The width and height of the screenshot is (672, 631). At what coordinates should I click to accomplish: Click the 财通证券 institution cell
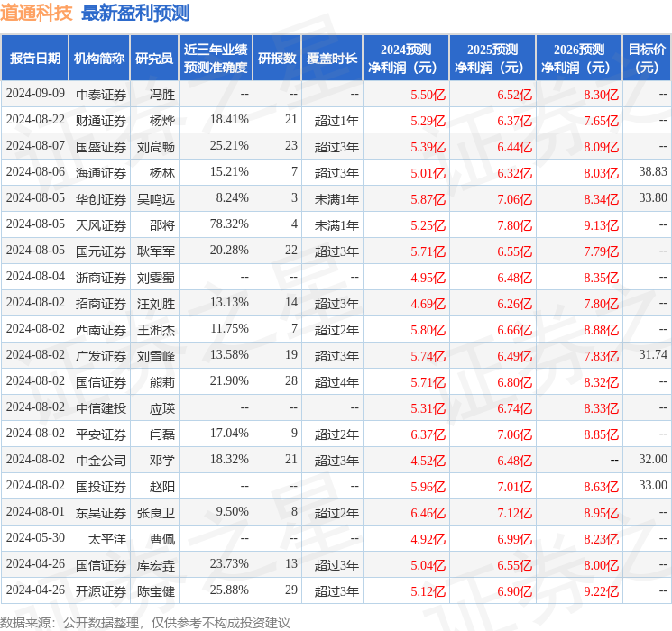point(101,121)
